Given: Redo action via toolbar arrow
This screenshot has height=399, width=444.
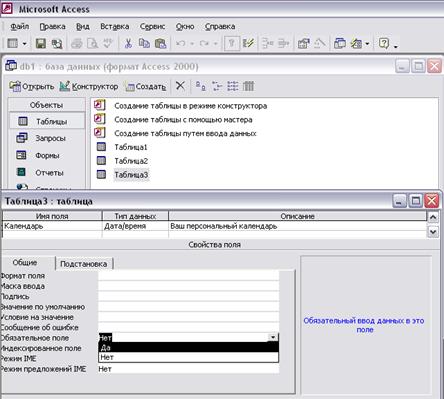Looking at the screenshot, I should point(204,43).
